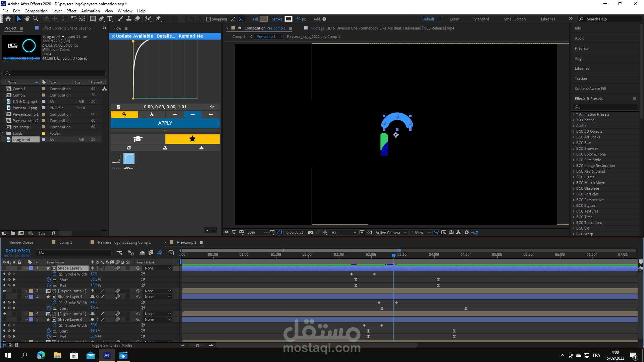
Task: Select the Rectangle shape tool
Action: (93, 19)
